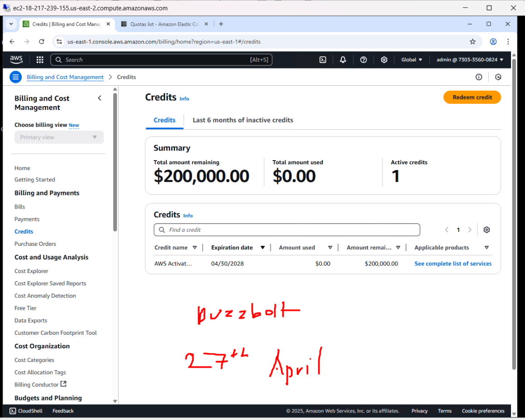Open the AWS help question mark menu
525x420 pixels.
(363, 59)
